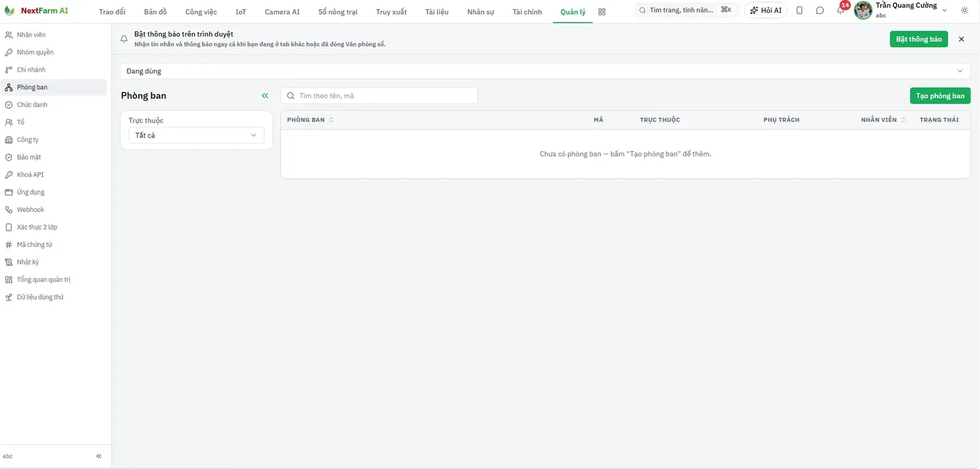Image resolution: width=980 pixels, height=469 pixels.
Task: Open Ứng dụng sidebar item
Action: click(53, 192)
